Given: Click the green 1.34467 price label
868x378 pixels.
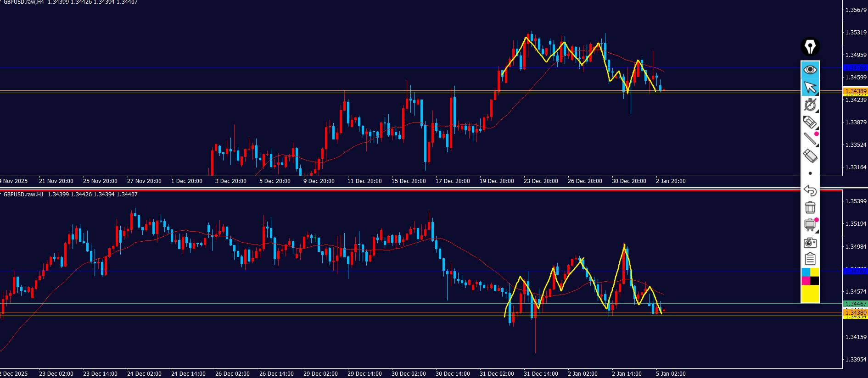Looking at the screenshot, I should (856, 304).
